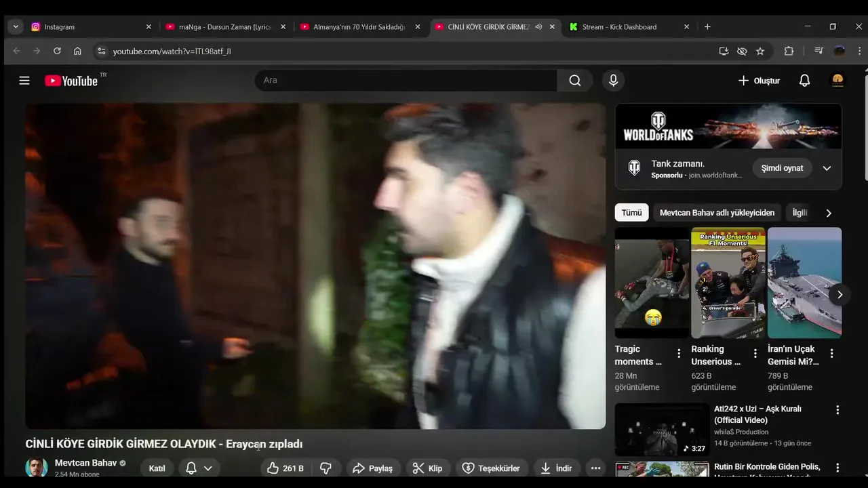This screenshot has height=488, width=868.
Task: Open İran'ın Uçak Gemisi short thumbnail
Action: (804, 283)
